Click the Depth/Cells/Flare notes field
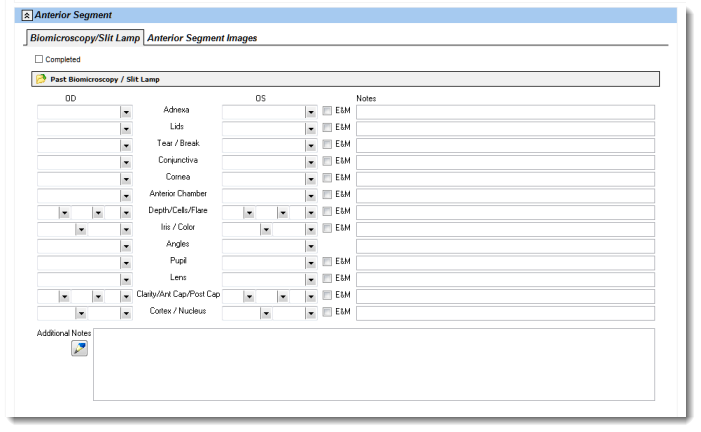 (506, 213)
